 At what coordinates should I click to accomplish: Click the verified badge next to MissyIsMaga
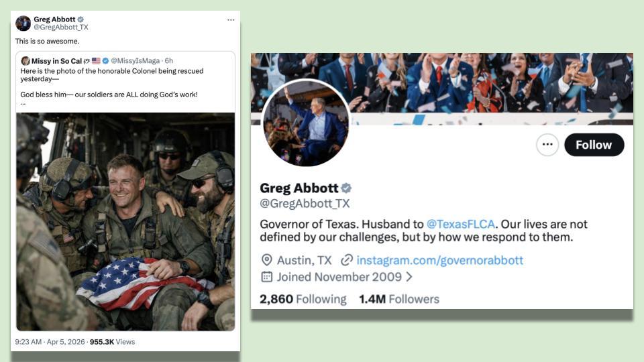(x=105, y=61)
